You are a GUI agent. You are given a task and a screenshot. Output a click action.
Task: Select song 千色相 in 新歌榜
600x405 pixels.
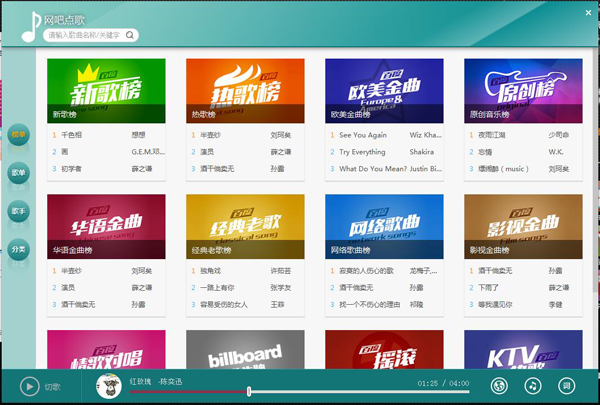coord(72,135)
